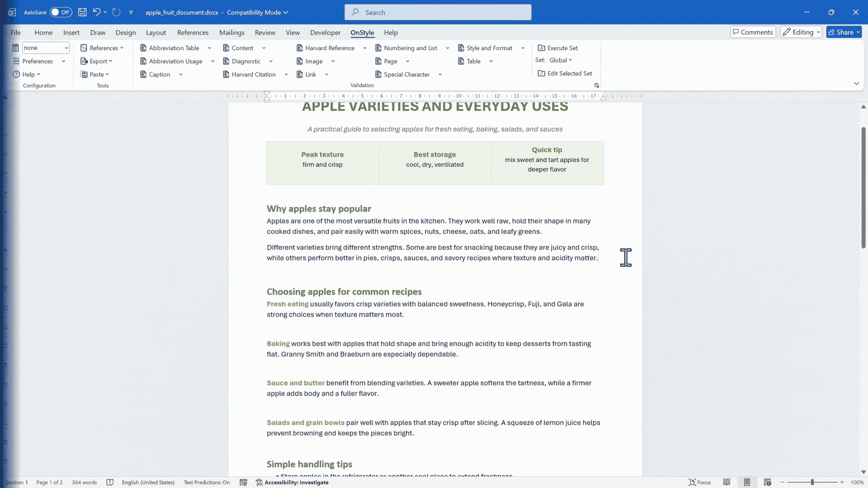Click Execute Set
Screen dimensions: 868x488
[x=558, y=48]
